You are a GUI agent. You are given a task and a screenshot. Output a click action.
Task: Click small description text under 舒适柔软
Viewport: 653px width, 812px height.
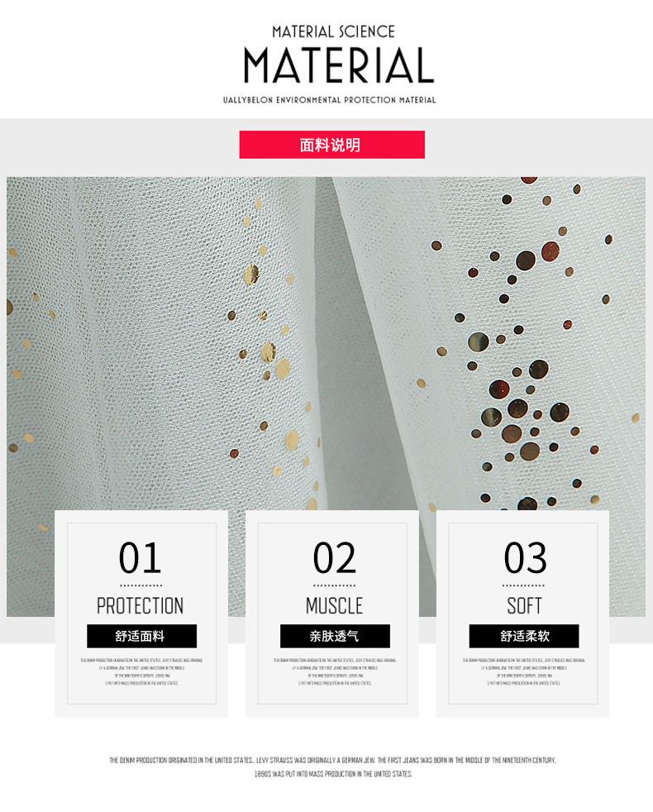pos(523,671)
